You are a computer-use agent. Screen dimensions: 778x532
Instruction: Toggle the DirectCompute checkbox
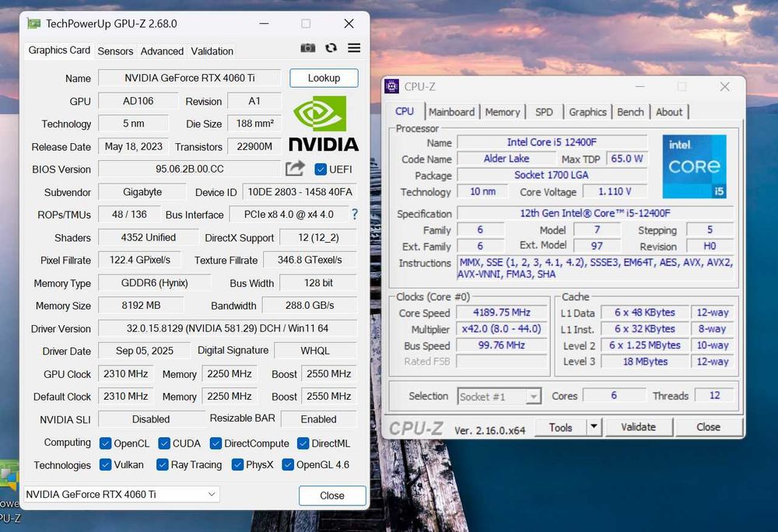(216, 443)
